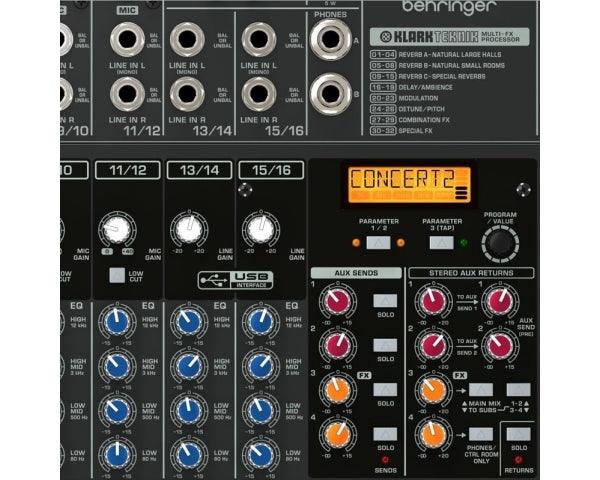Tap the PARAMETER 3 (TAP) button
The height and width of the screenshot is (480, 600).
pos(442,243)
